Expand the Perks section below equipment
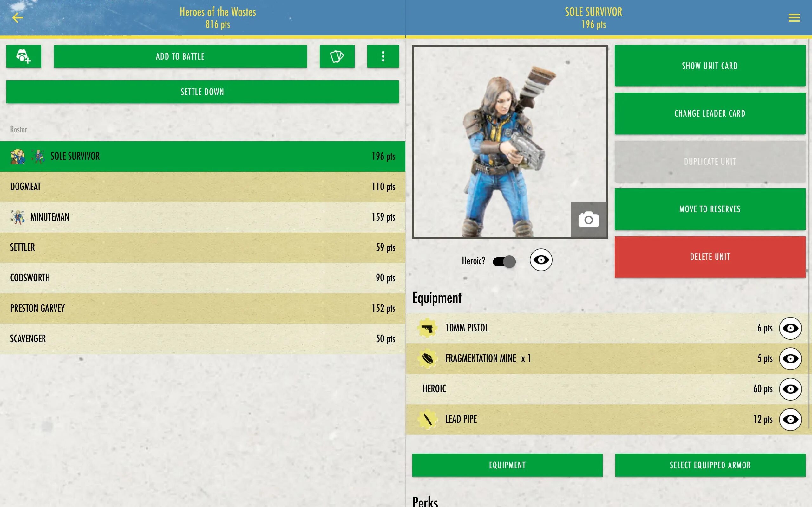The width and height of the screenshot is (812, 507). 424,501
